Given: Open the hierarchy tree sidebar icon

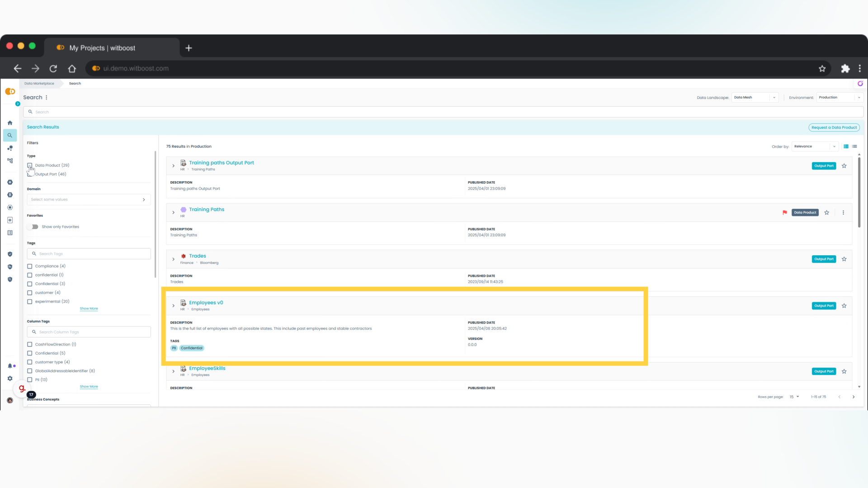Looking at the screenshot, I should coord(10,161).
